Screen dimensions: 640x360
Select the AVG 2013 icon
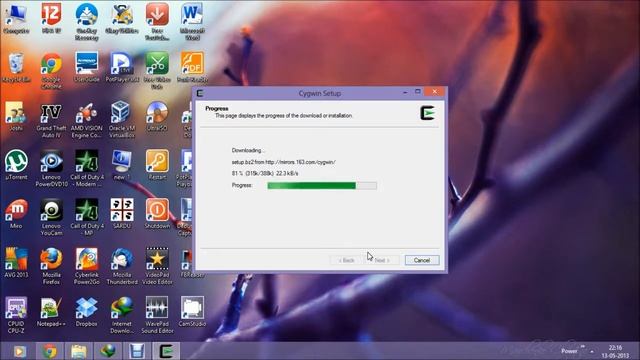click(16, 262)
